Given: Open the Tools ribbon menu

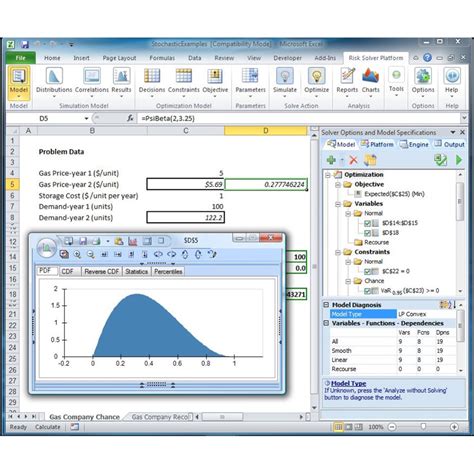Looking at the screenshot, I should [396, 82].
